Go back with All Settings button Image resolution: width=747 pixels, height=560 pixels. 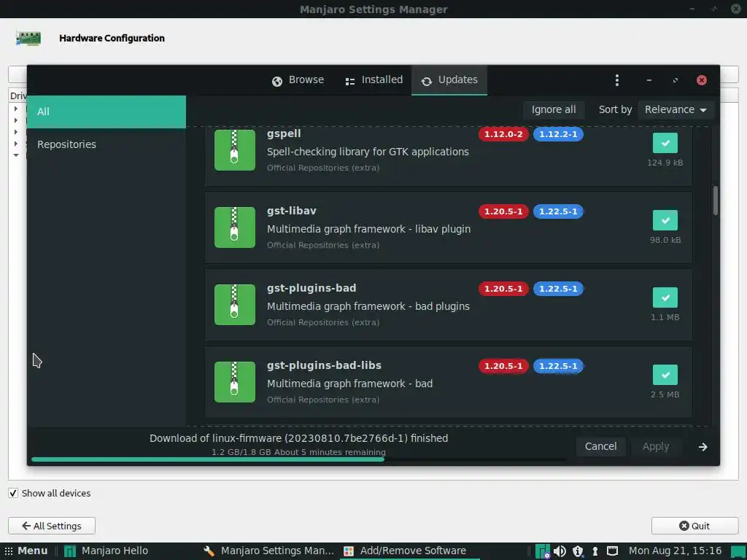point(52,526)
